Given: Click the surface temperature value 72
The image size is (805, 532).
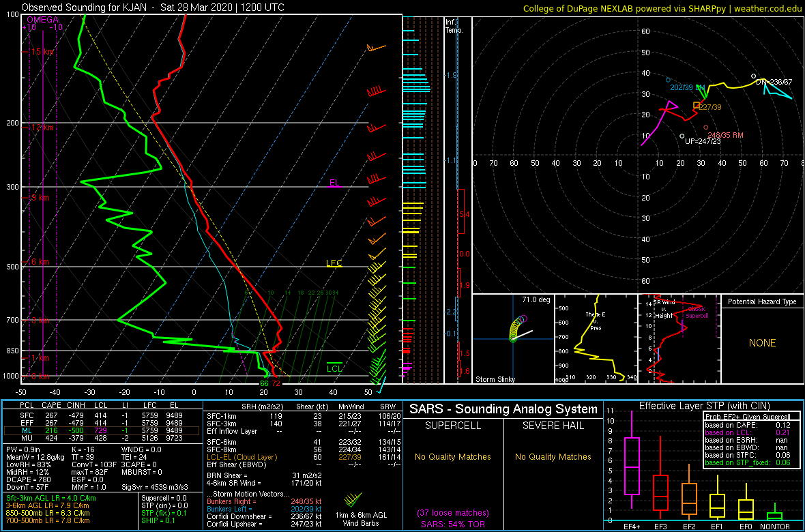Looking at the screenshot, I should click(276, 383).
